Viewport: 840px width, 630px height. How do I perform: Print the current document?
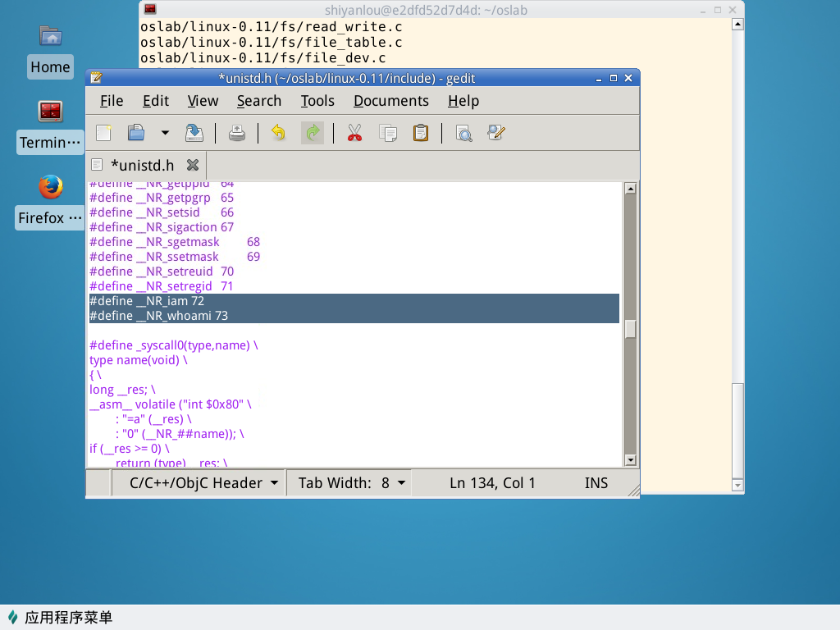237,133
